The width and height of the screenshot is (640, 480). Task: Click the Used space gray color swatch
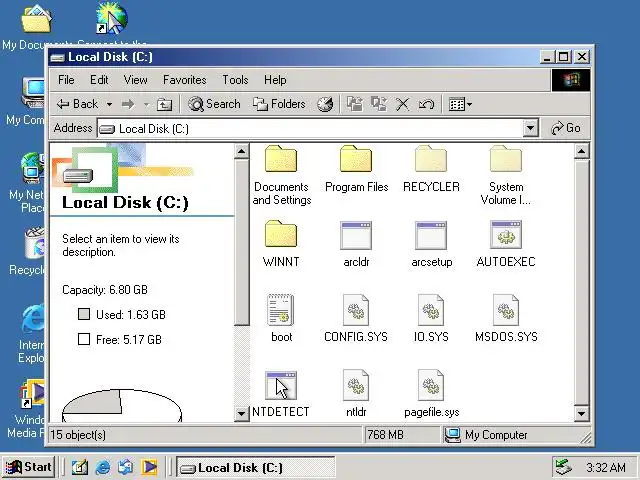click(x=84, y=314)
